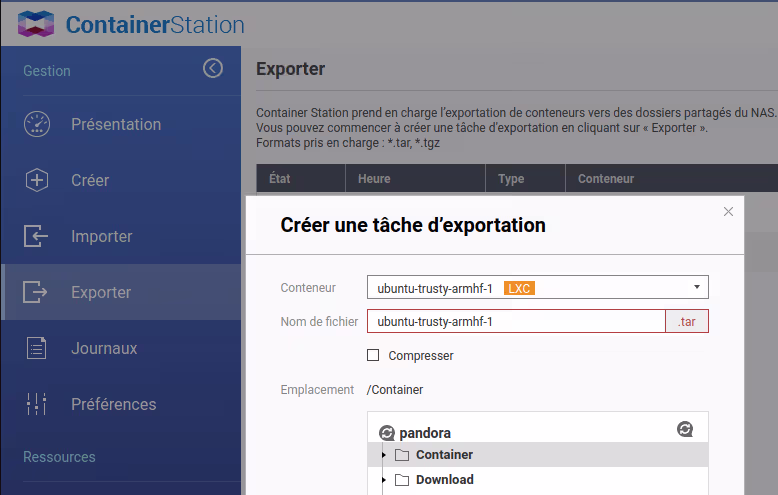Image resolution: width=778 pixels, height=495 pixels.
Task: Click the Créer plus hexagon icon
Action: click(37, 181)
